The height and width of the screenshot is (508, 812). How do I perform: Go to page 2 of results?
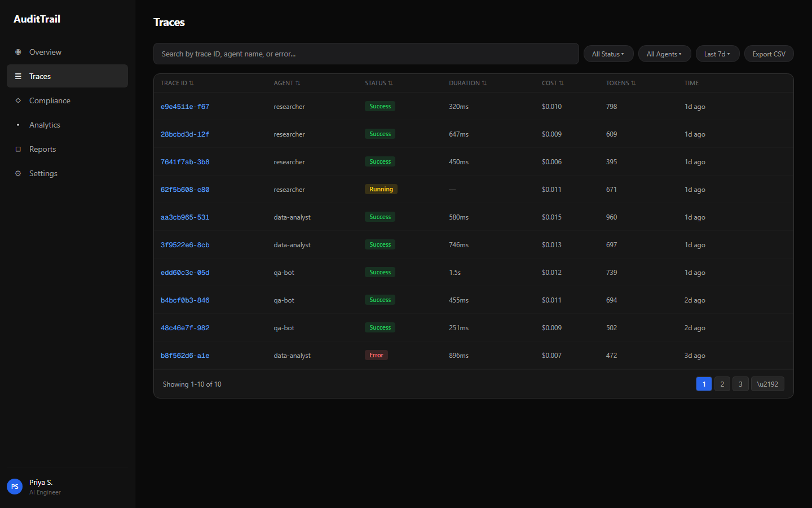(x=722, y=384)
